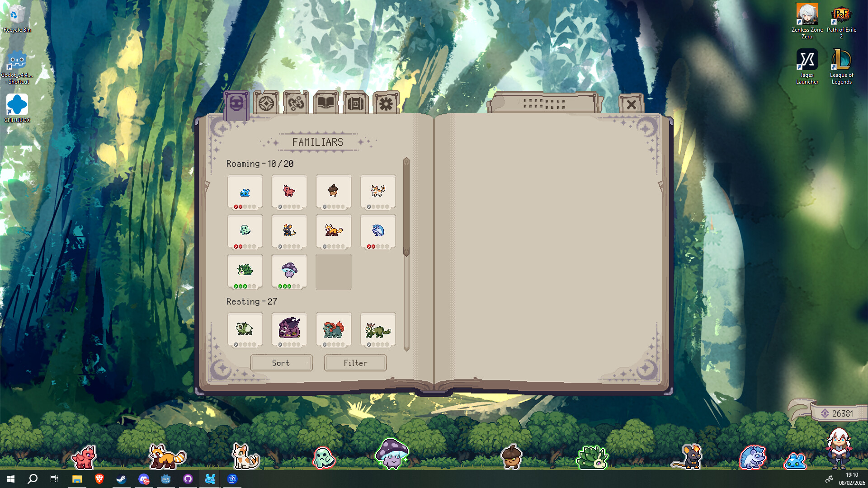Click the empty familiar slot in Roaming grid

tap(333, 272)
